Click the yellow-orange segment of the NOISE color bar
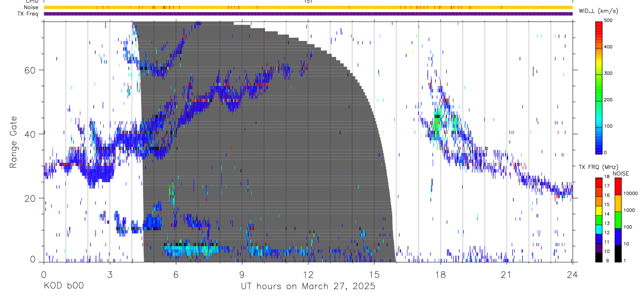The height and width of the screenshot is (297, 644). 618,203
